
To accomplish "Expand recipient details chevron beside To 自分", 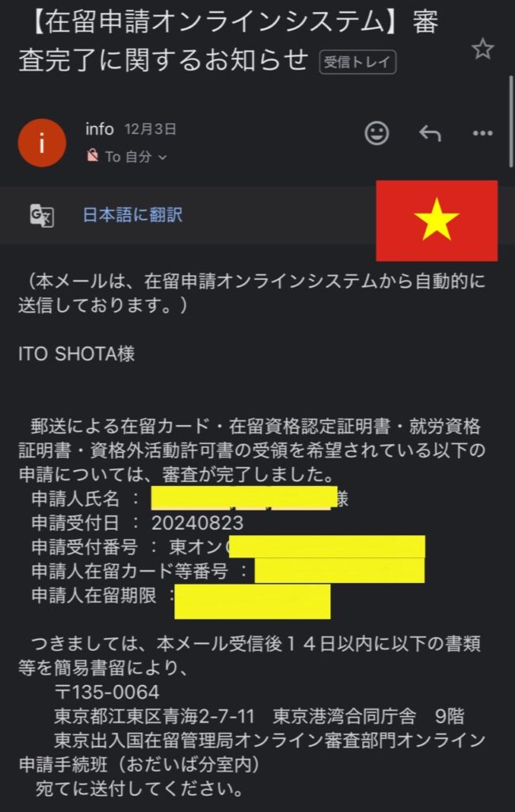I will pyautogui.click(x=162, y=157).
